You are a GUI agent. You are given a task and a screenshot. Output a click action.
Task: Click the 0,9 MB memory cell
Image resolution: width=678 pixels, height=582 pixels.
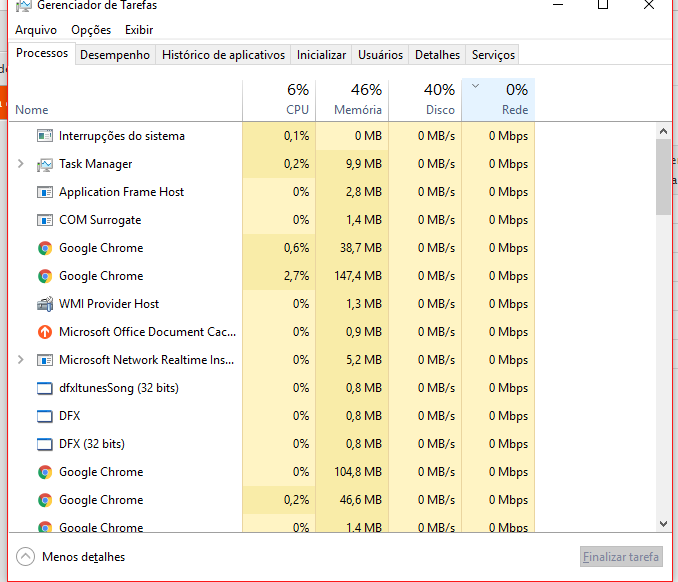[x=352, y=332]
